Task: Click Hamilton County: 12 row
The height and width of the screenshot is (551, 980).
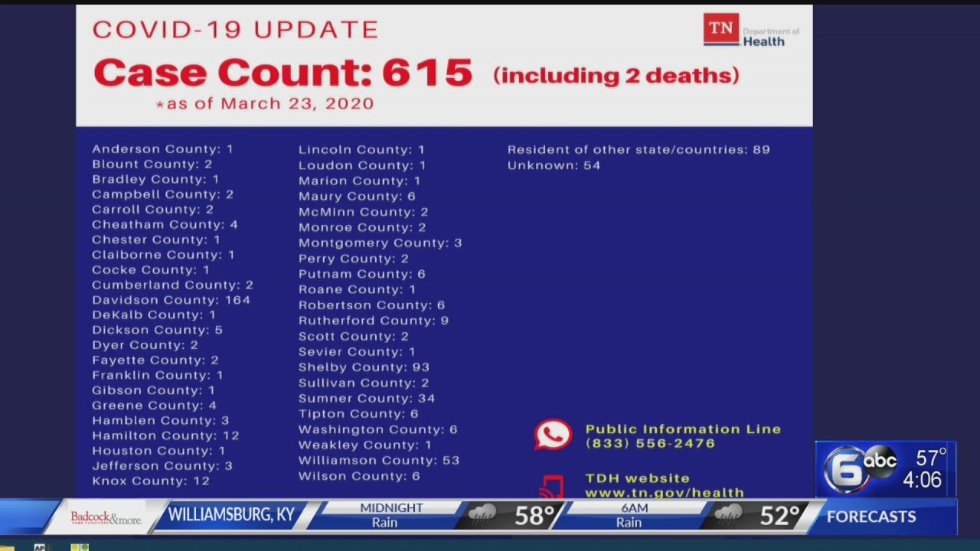Action: click(x=166, y=435)
